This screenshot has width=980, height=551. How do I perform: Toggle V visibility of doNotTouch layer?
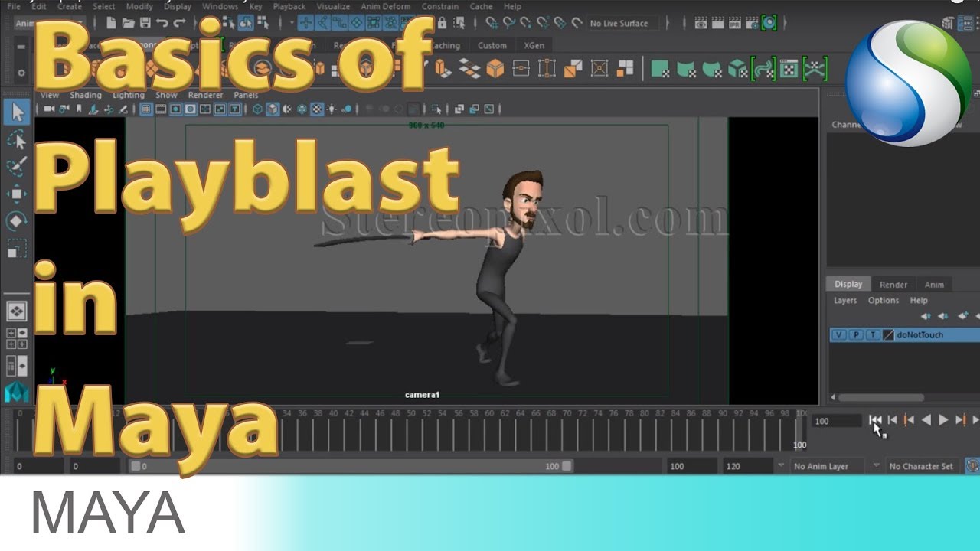839,335
